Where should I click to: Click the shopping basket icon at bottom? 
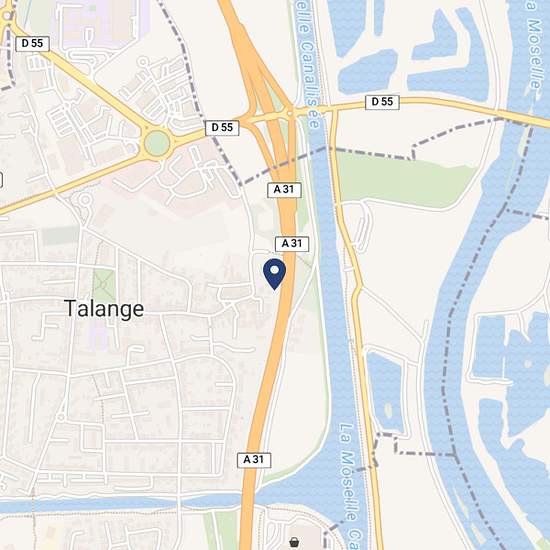tap(294, 542)
